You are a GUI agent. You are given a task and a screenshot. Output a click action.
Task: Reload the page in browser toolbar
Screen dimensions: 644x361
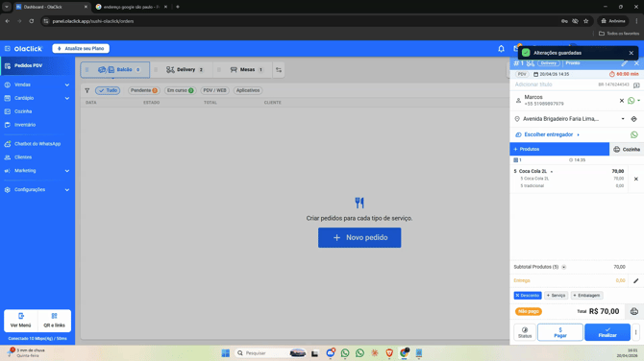31,21
